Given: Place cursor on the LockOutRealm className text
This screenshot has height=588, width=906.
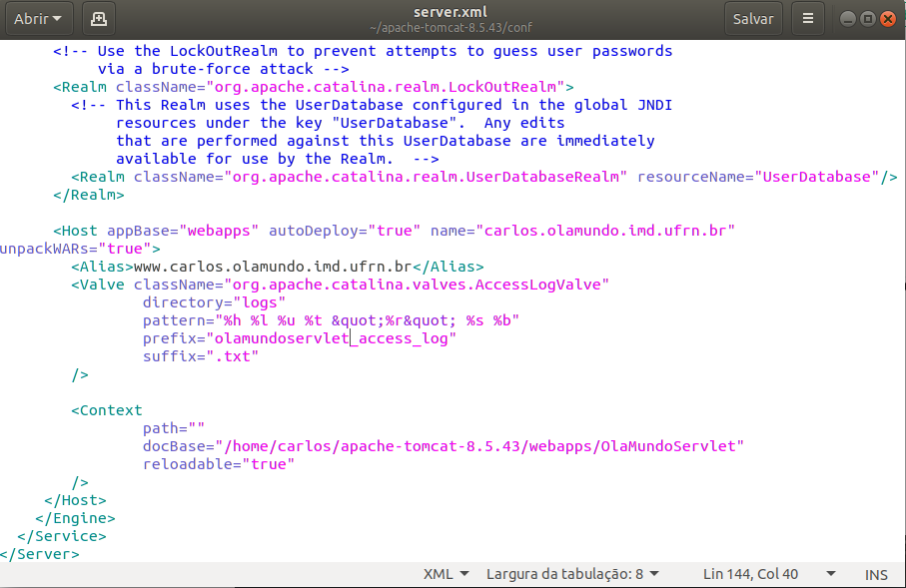Looking at the screenshot, I should point(388,87).
